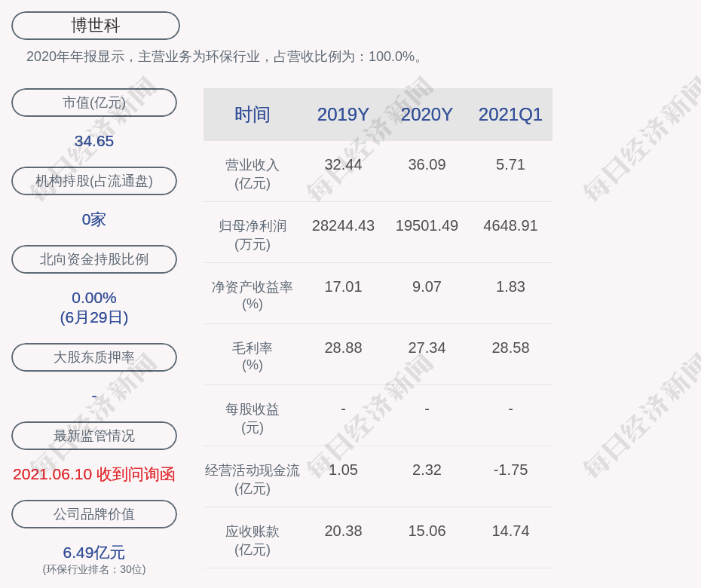Select the 最新监管情况 label
This screenshot has width=701, height=588.
(x=94, y=436)
